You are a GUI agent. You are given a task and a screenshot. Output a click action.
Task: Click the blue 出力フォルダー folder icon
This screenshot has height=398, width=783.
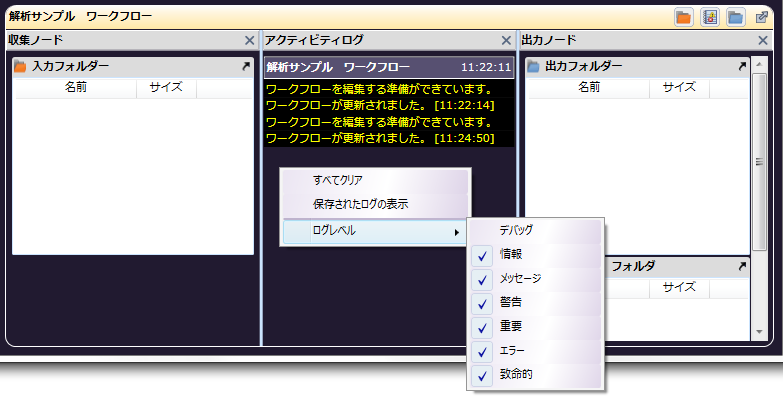[x=533, y=66]
